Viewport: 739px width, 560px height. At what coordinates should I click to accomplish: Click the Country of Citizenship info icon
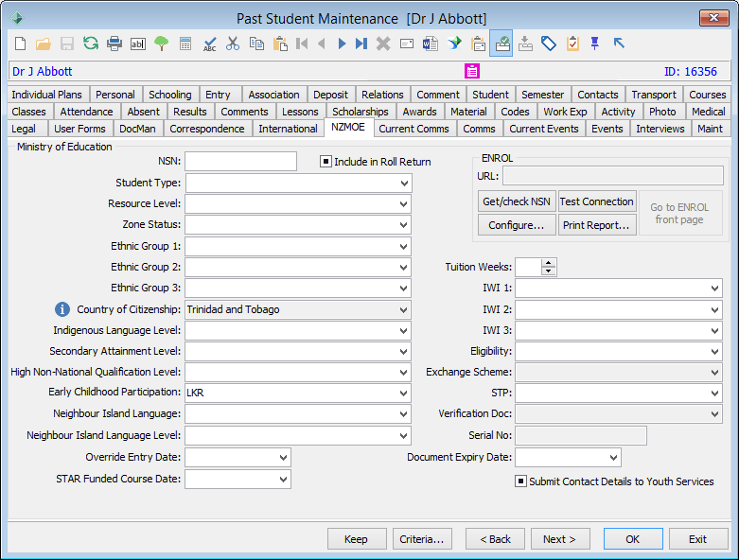(x=62, y=309)
